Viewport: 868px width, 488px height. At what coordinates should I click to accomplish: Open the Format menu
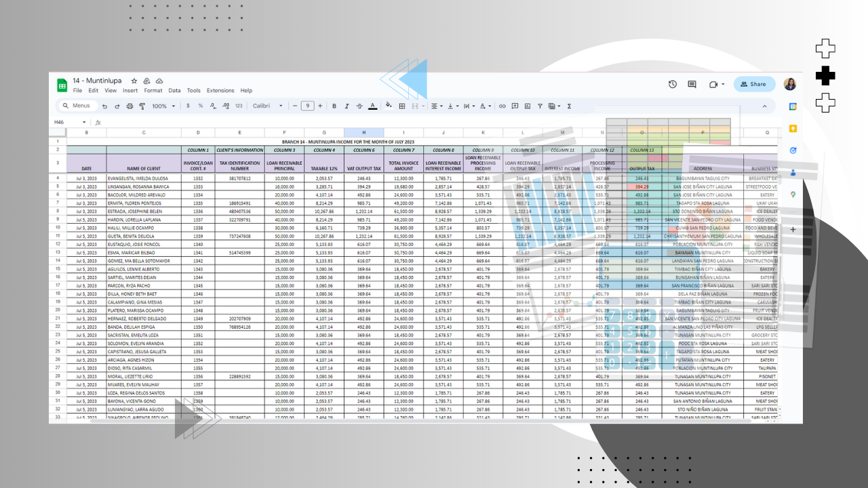click(153, 91)
